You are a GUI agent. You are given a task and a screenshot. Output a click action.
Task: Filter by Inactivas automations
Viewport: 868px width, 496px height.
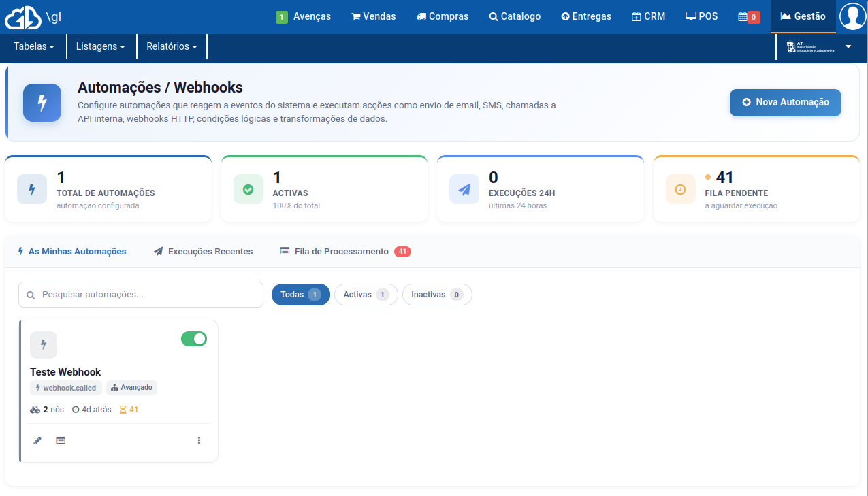pos(437,295)
